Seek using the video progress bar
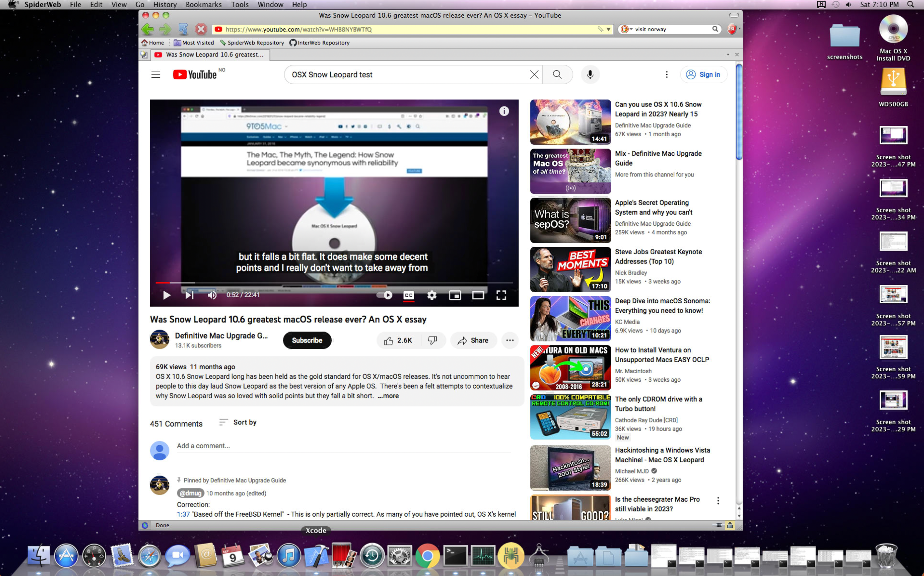This screenshot has width=924, height=576. [x=334, y=283]
